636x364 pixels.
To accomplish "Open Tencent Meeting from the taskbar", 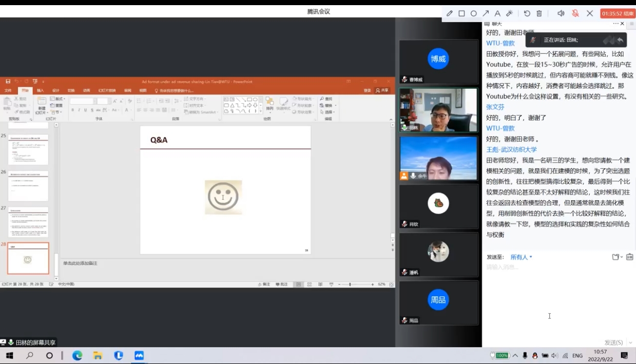I will 139,356.
